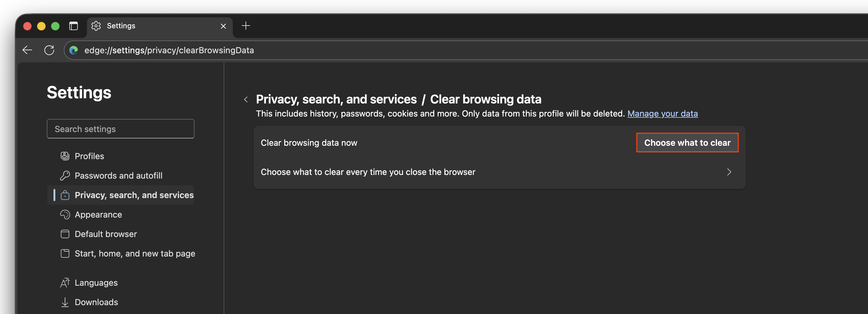This screenshot has height=314, width=868.
Task: Close the Settings tab
Action: tap(223, 26)
